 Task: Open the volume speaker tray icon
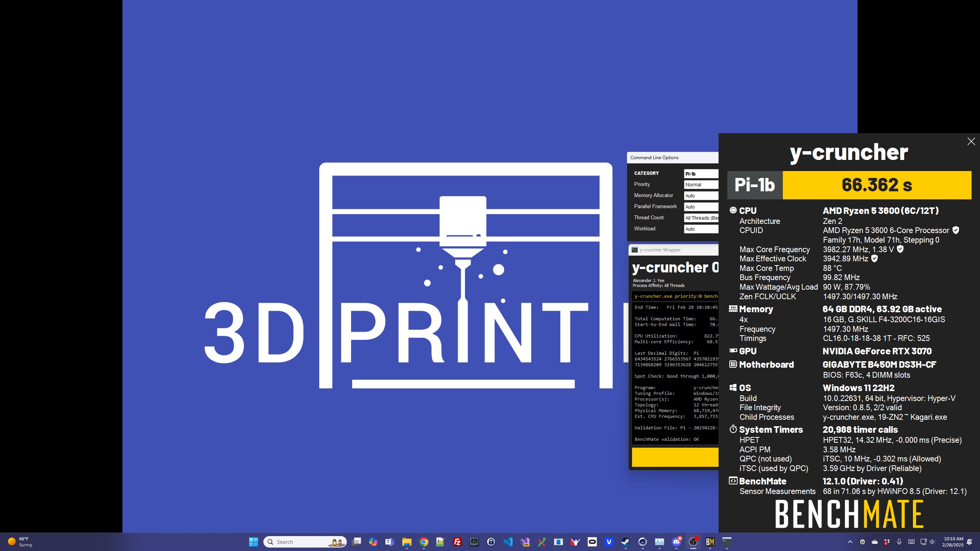point(932,542)
